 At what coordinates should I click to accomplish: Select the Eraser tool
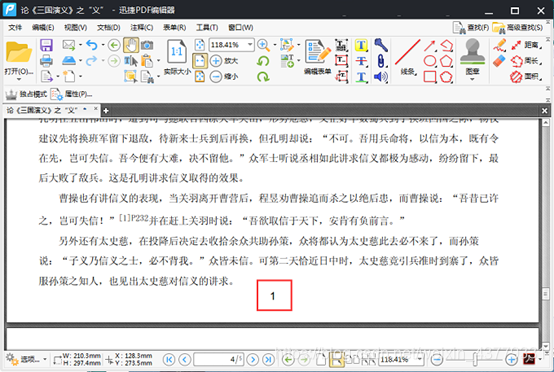coord(500,61)
